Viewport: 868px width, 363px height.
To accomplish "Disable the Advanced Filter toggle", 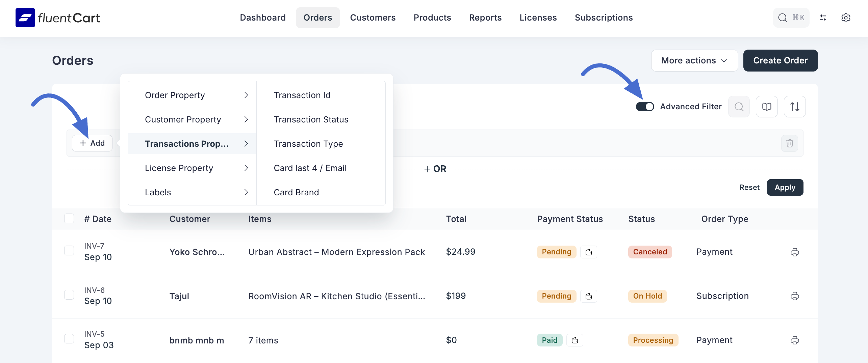I will click(x=645, y=107).
